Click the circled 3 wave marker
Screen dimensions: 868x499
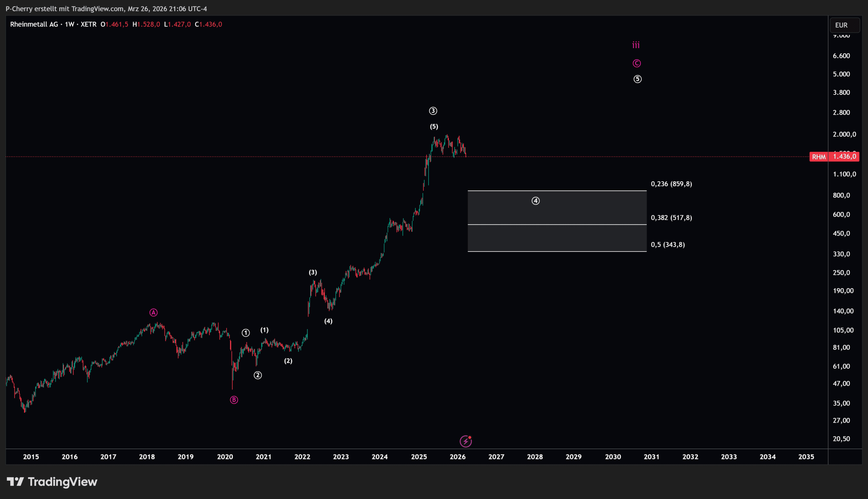click(x=433, y=111)
